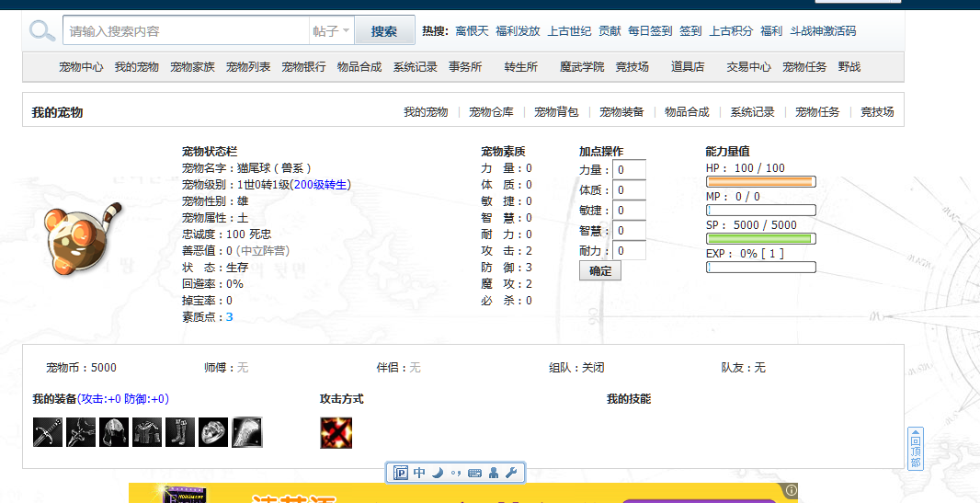Image resolution: width=980 pixels, height=503 pixels.
Task: Click the 确定 confirm points button
Action: (600, 270)
